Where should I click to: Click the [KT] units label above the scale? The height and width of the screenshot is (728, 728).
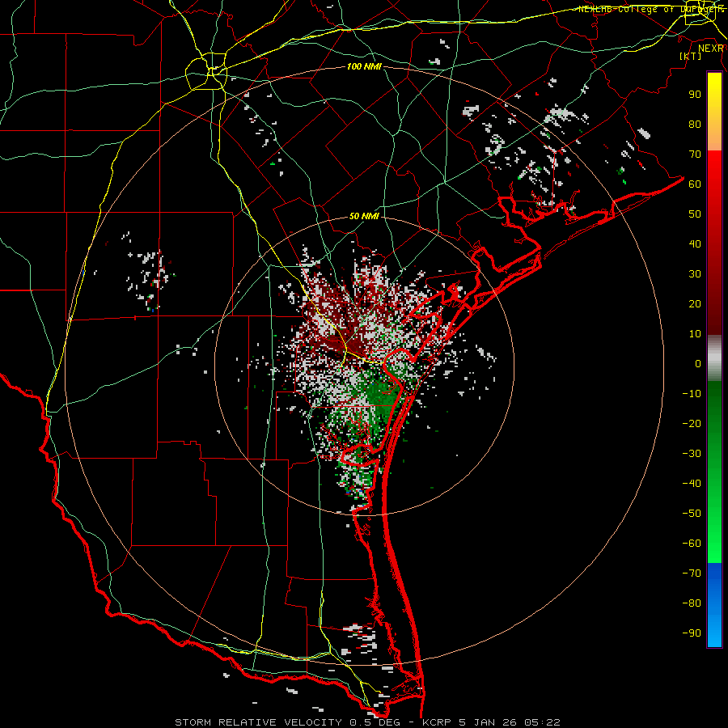coord(690,56)
